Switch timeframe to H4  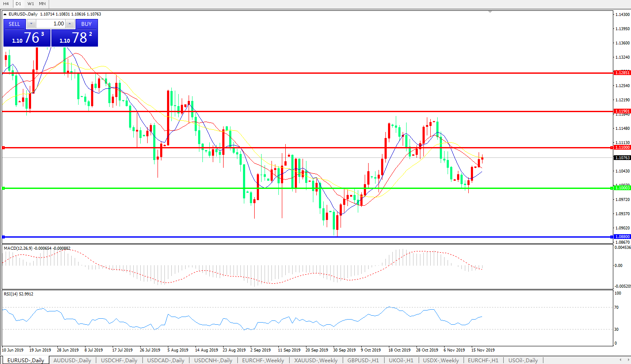[6, 3]
